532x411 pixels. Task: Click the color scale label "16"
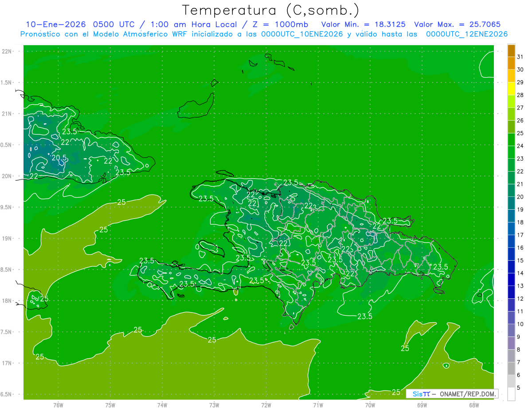[520, 248]
